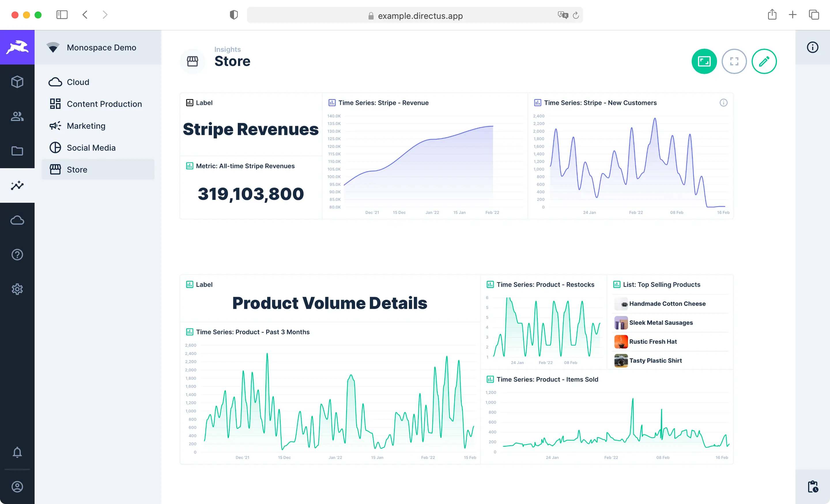Screen dimensions: 830x504
Task: Click the Handmade Cotton Cheese product thumbnail
Action: click(621, 304)
